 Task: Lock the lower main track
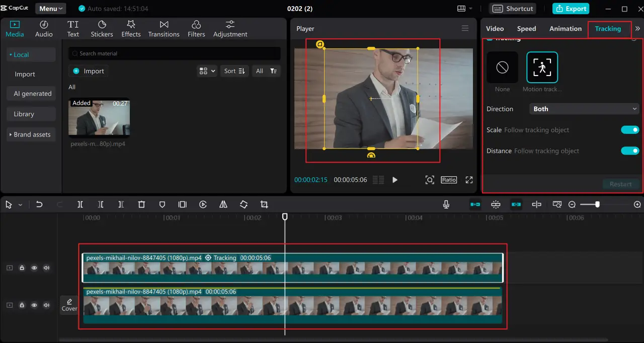(x=22, y=305)
